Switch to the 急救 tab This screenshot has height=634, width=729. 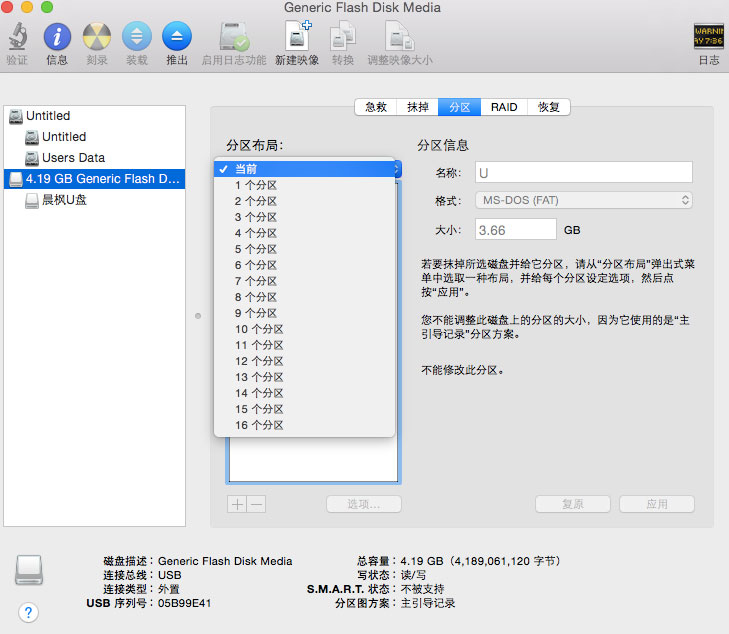(x=376, y=107)
